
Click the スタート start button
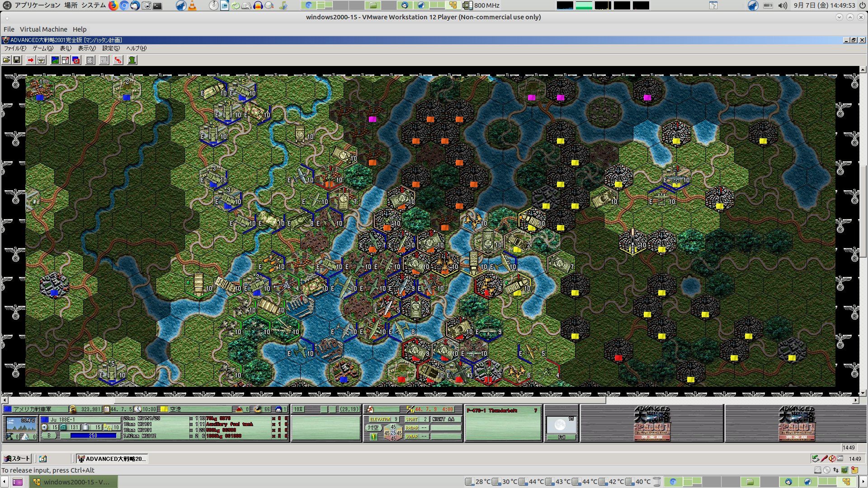click(17, 459)
